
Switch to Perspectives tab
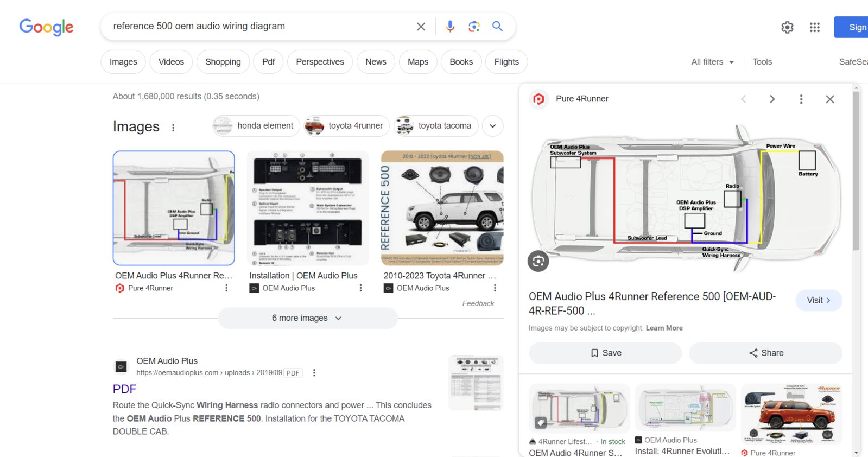(320, 62)
